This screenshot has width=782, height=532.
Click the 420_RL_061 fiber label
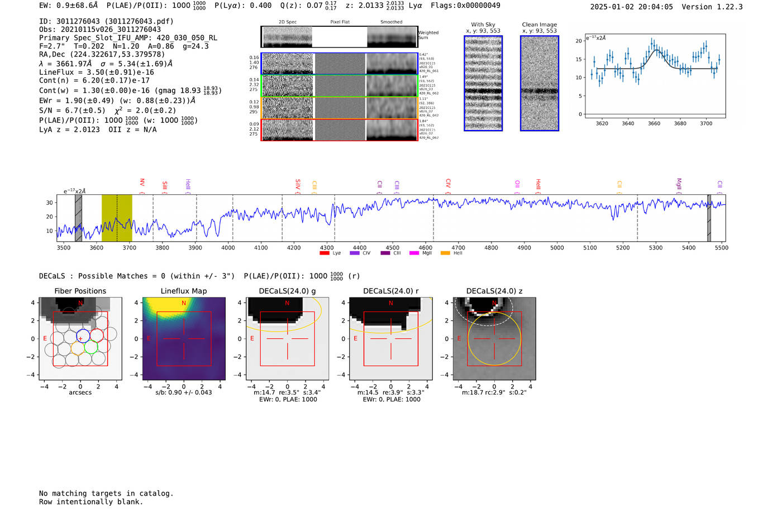429,71
